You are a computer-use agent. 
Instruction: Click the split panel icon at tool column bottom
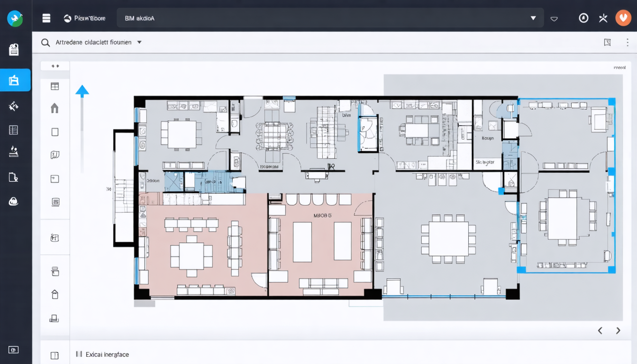coord(54,355)
